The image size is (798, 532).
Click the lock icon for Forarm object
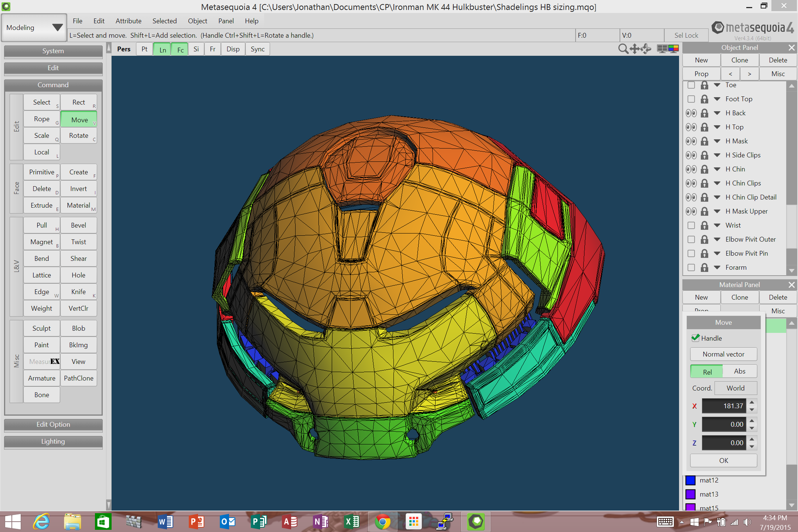tap(705, 267)
